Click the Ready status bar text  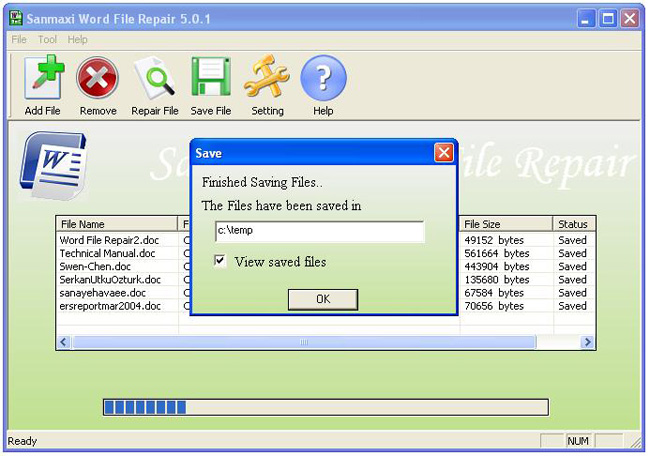pos(22,441)
